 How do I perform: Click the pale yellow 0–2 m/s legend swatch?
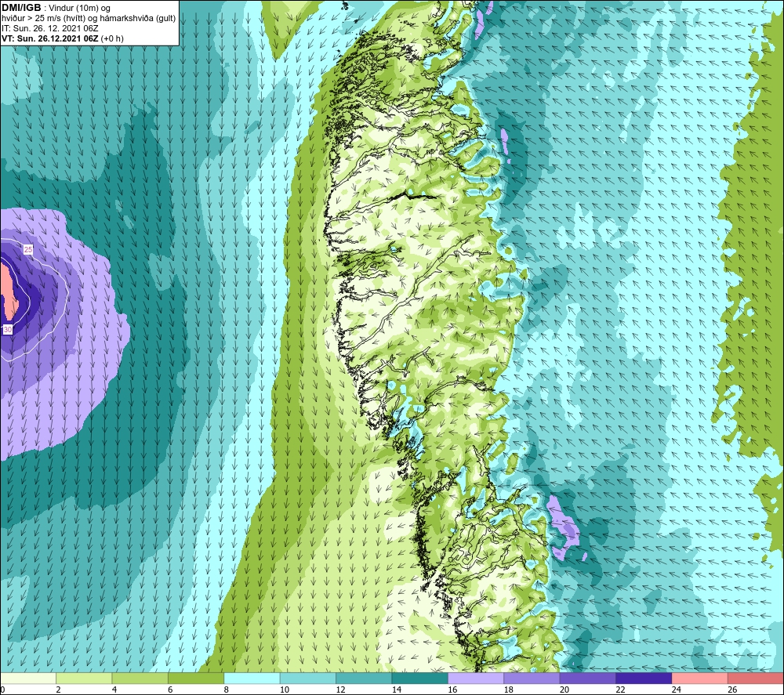click(x=28, y=678)
